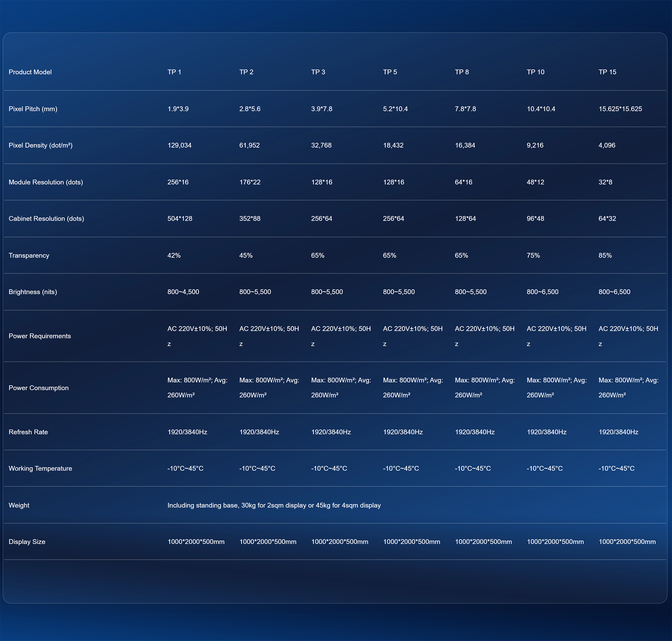
Task: Select the 176*22 module resolution value
Action: pyautogui.click(x=250, y=182)
